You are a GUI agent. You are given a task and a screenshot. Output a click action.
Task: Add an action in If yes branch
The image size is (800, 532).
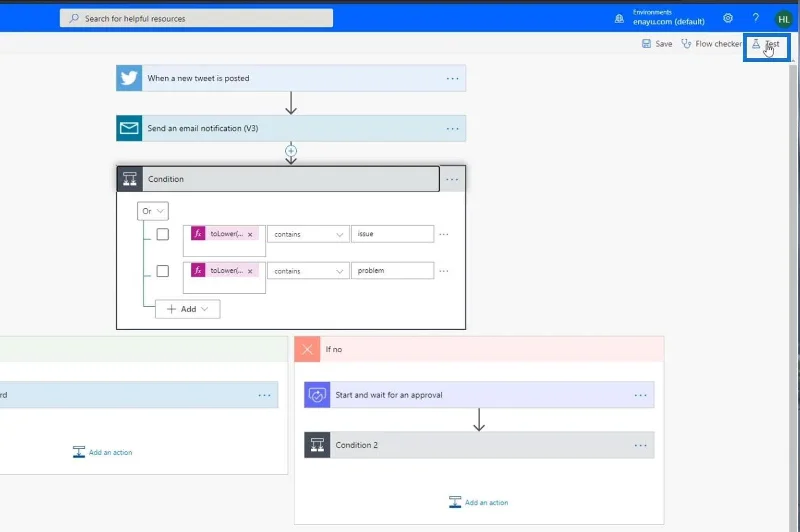[103, 452]
